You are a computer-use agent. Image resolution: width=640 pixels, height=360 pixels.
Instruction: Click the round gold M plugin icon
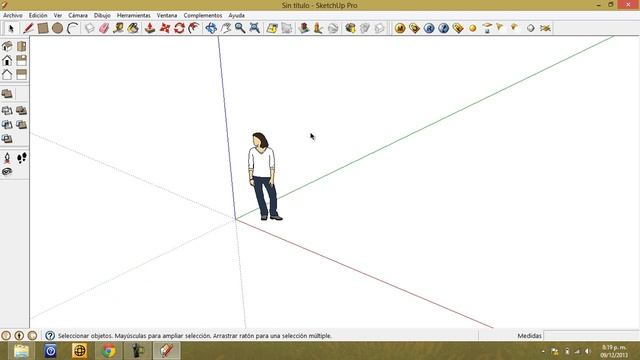pyautogui.click(x=400, y=28)
